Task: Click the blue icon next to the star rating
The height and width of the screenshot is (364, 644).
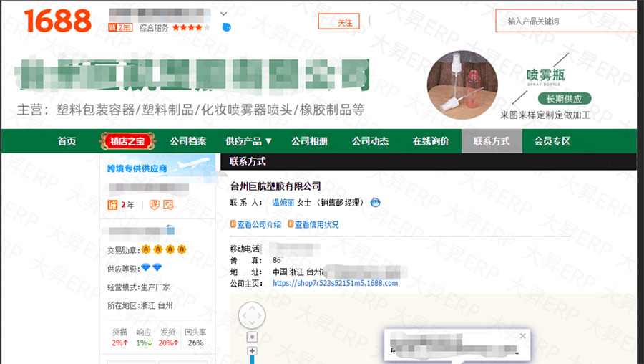Action: click(x=227, y=27)
